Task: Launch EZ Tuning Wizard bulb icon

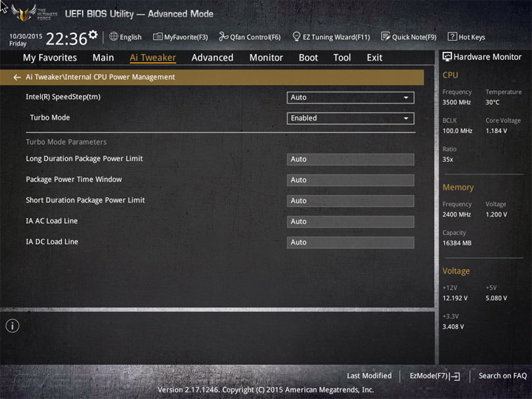Action: pyautogui.click(x=296, y=36)
